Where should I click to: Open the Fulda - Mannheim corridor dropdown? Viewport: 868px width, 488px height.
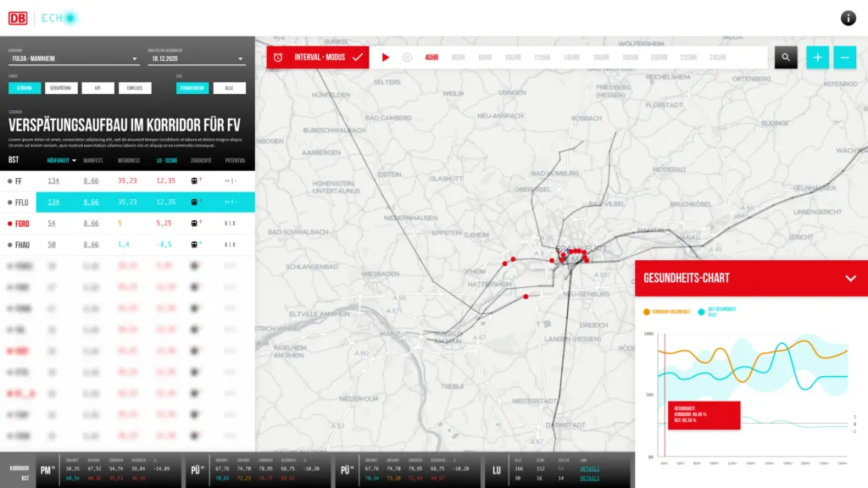[x=73, y=58]
